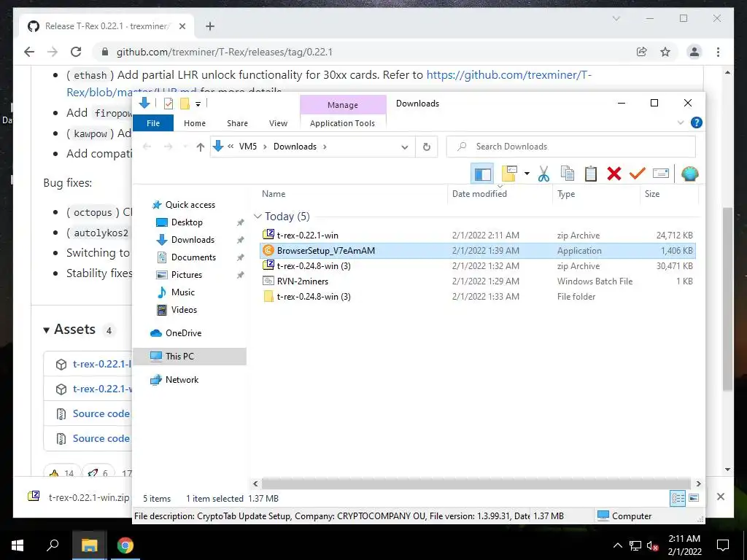Click the folder options toolbar icon
Image resolution: width=747 pixels, height=560 pixels.
509,174
